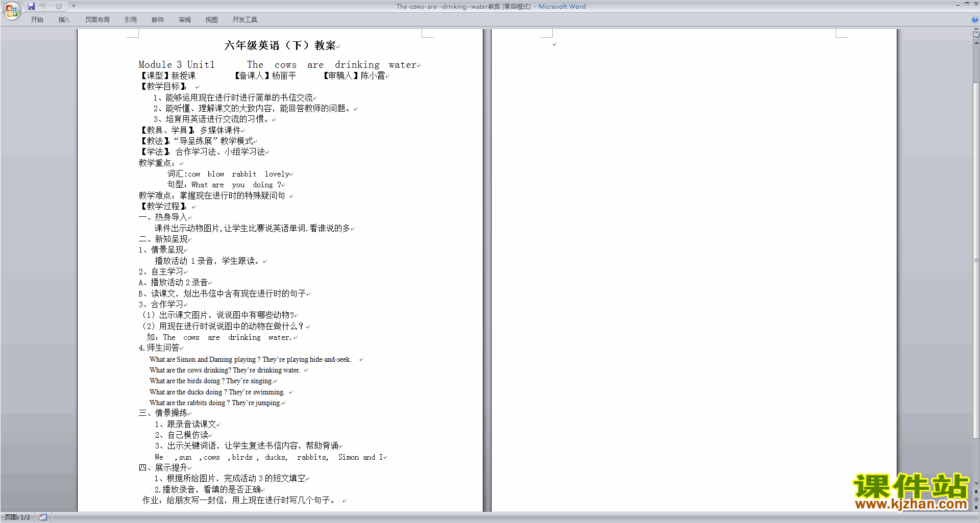The image size is (980, 523).
Task: Click the text 【课型】新授课
Action: [x=167, y=76]
